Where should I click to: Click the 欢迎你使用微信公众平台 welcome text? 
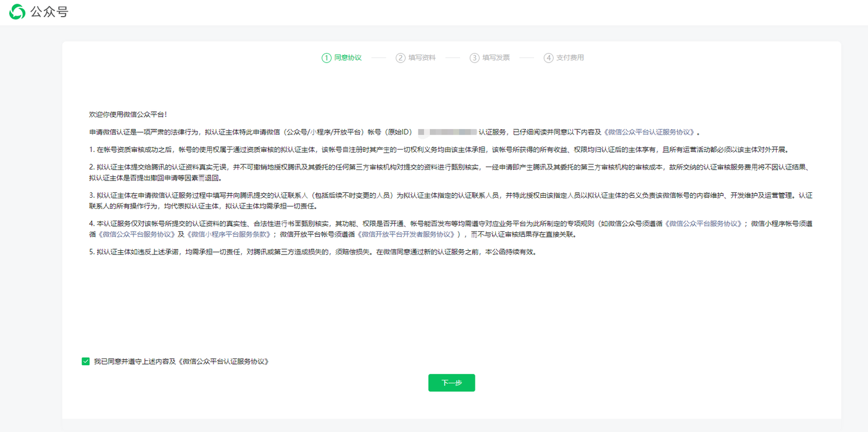pos(128,114)
